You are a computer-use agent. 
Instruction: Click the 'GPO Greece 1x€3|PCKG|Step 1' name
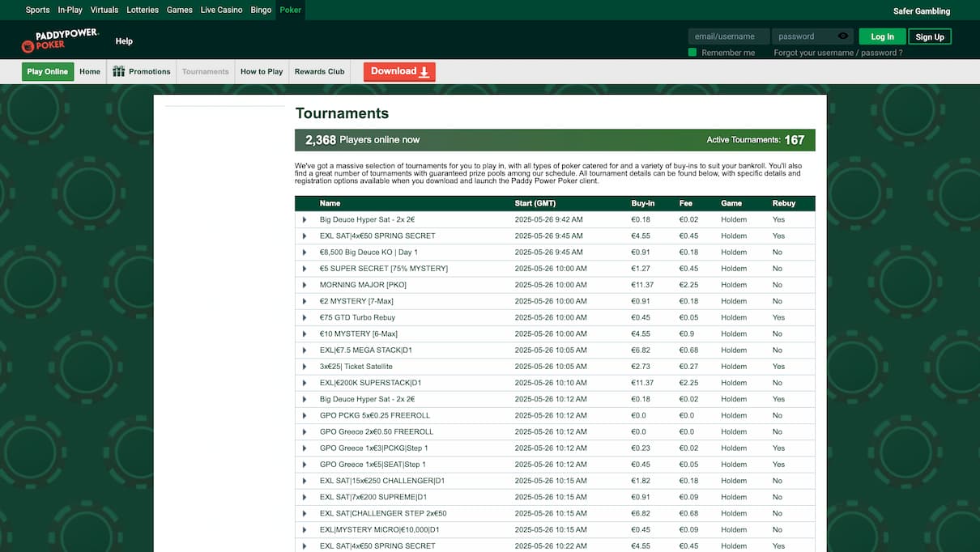(x=374, y=448)
